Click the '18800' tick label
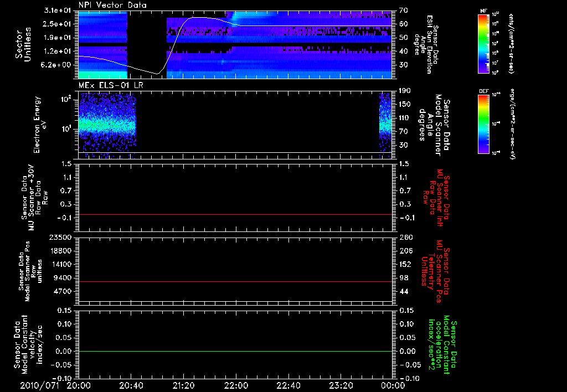Viewport: 567px width, 392px height. tap(60, 251)
